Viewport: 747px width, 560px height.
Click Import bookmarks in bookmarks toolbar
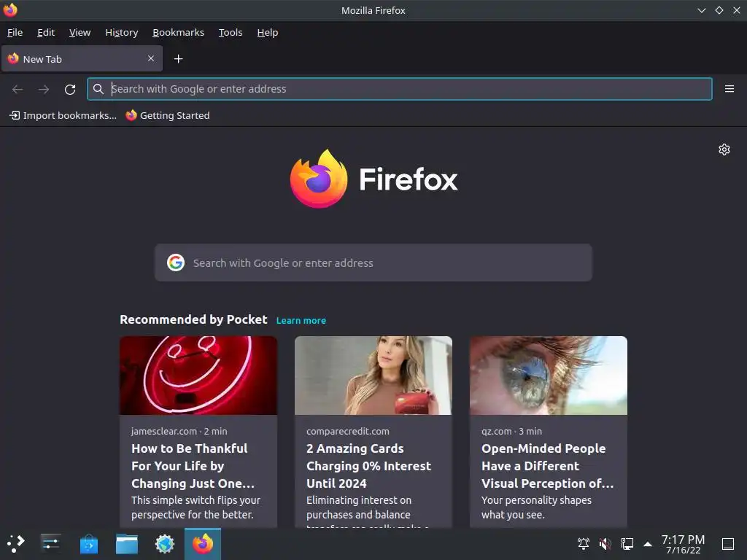[x=63, y=115]
